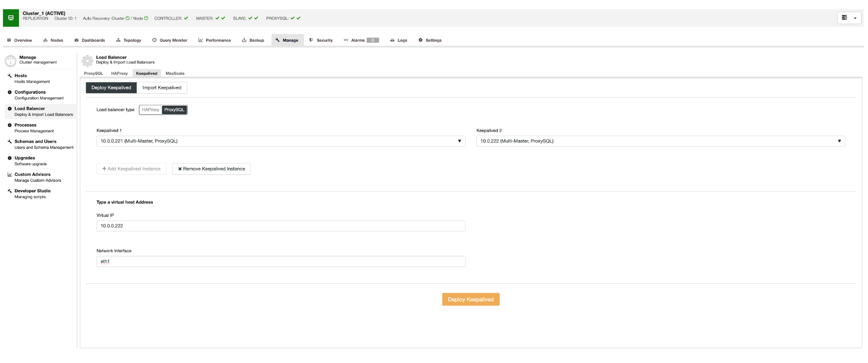Switch to Import Keepalived mode
This screenshot has height=363, width=868.
pyautogui.click(x=162, y=88)
